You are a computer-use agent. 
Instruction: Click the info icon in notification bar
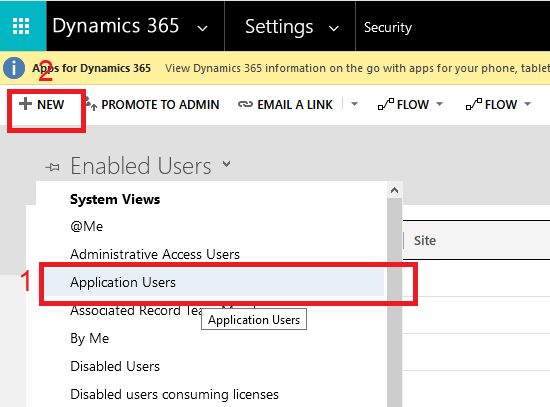tap(14, 68)
